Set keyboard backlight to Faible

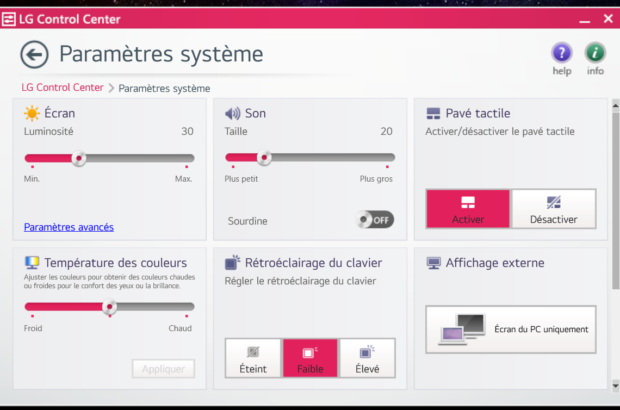310,358
